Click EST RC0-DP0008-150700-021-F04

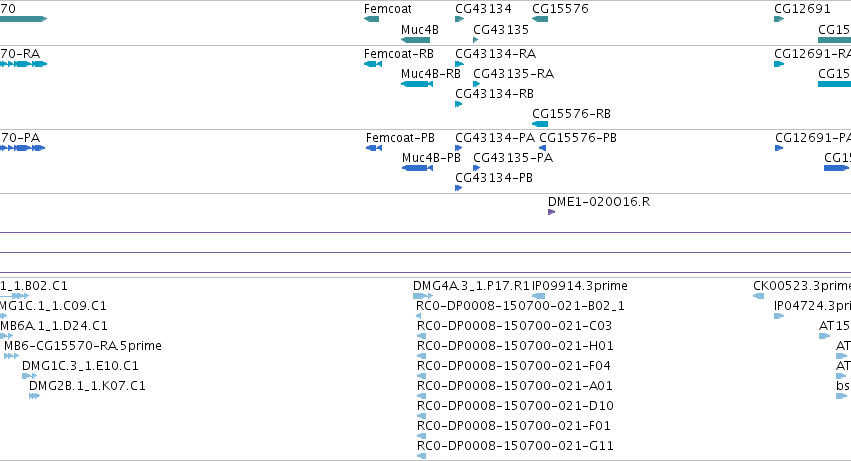pyautogui.click(x=513, y=366)
